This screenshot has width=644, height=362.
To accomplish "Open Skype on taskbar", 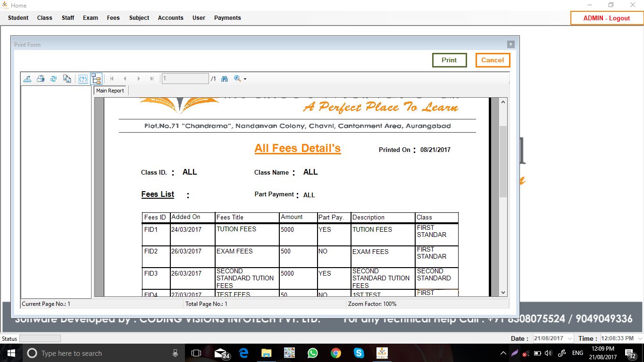I will [359, 353].
